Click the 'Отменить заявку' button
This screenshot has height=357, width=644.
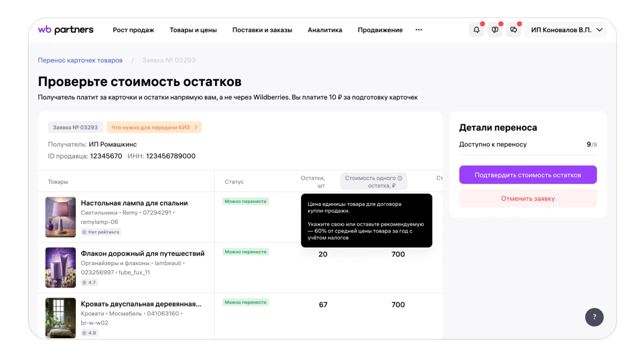(x=528, y=199)
